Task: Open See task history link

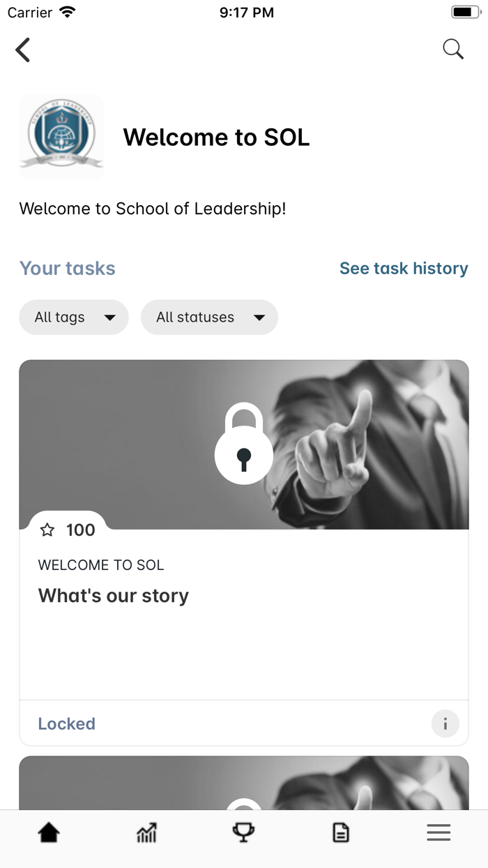Action: coord(404,269)
